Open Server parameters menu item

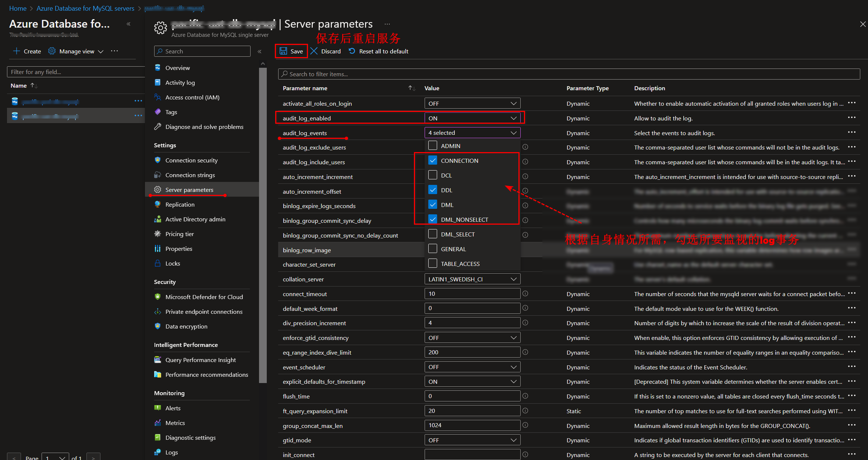tap(202, 190)
